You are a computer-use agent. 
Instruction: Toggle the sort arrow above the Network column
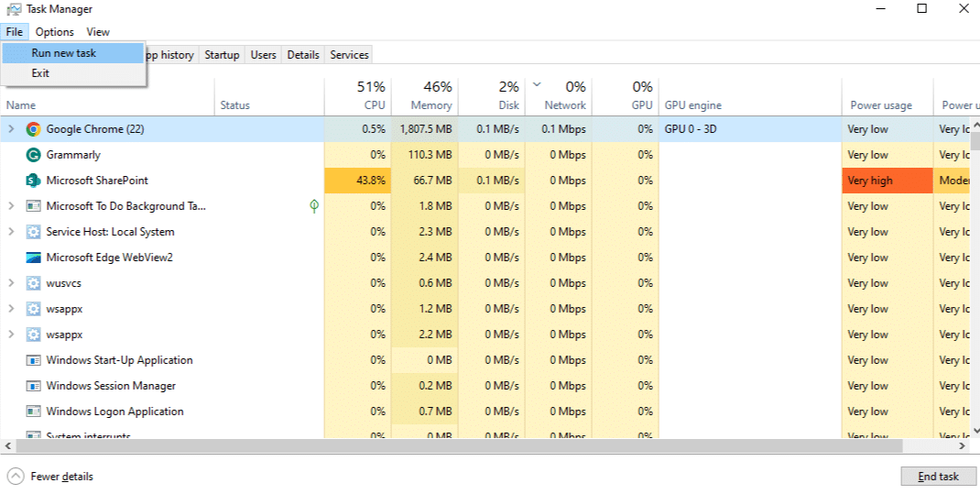[536, 84]
